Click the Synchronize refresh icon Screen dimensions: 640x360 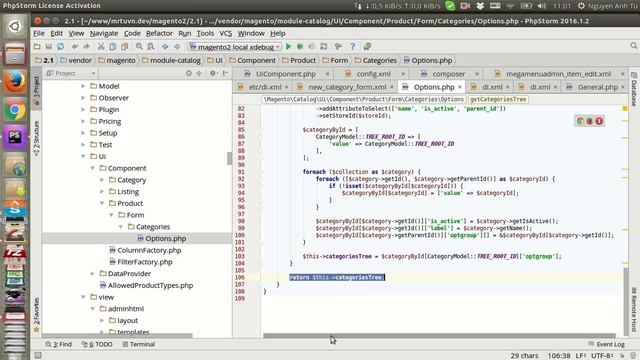click(60, 47)
